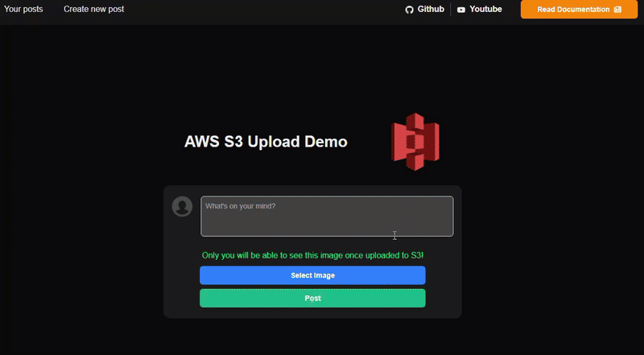Screen dimensions: 644x355
Task: Click the documentation icon in orange button
Action: [617, 10]
